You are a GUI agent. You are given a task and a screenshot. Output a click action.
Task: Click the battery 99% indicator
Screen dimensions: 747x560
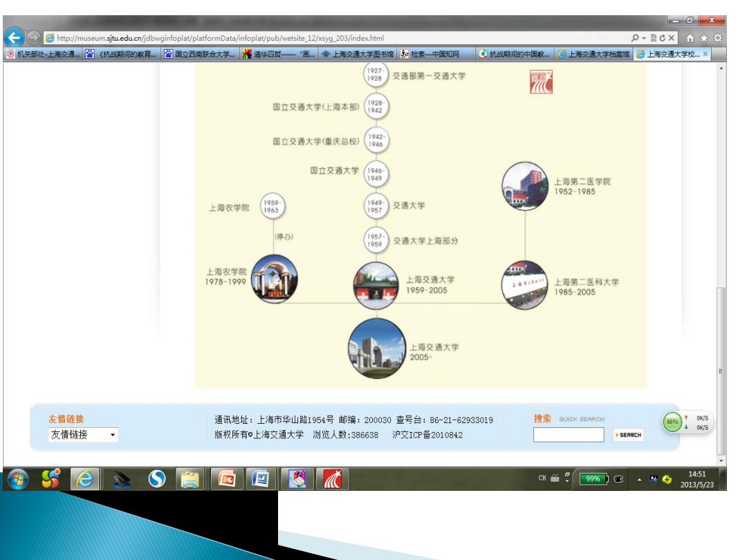click(593, 478)
